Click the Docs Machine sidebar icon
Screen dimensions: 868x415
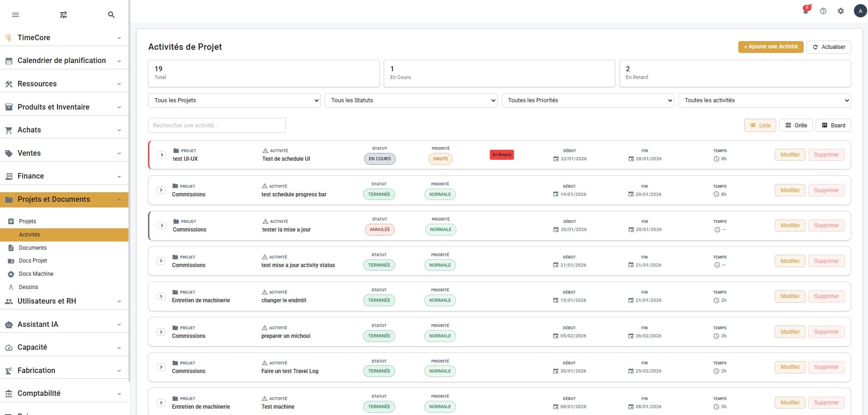point(11,274)
